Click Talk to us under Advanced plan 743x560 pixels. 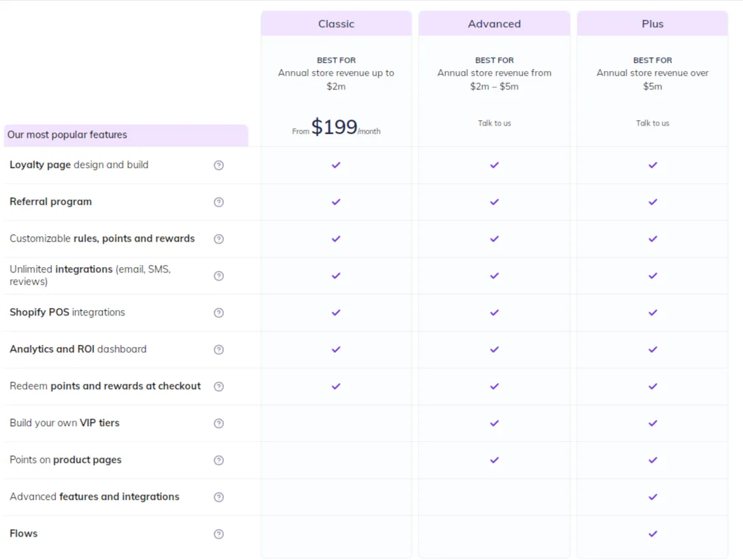(494, 123)
